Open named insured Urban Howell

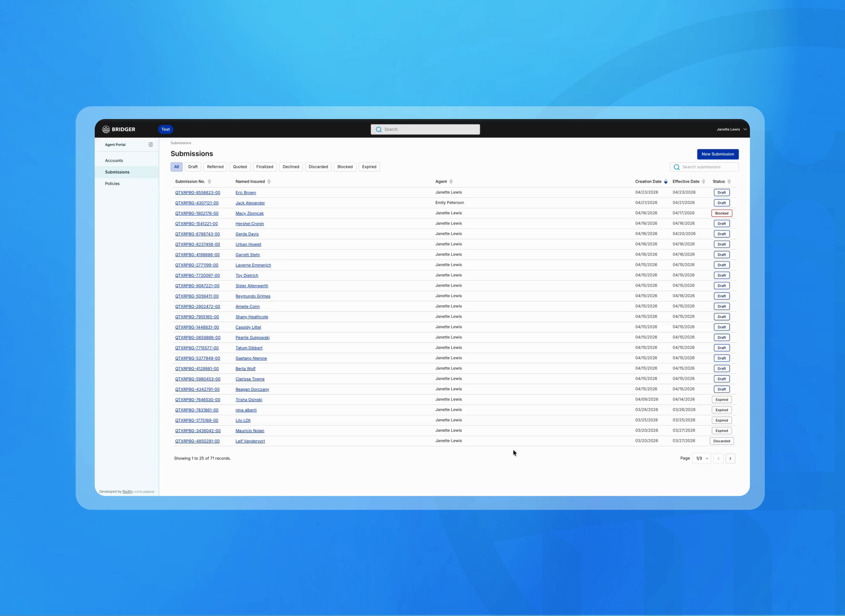(248, 245)
